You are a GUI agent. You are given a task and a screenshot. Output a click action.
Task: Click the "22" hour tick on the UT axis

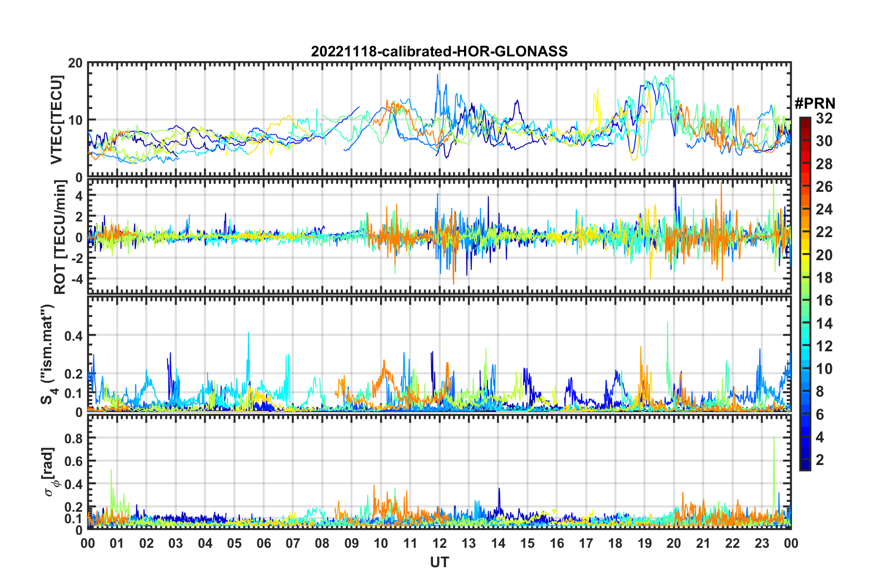click(x=732, y=543)
